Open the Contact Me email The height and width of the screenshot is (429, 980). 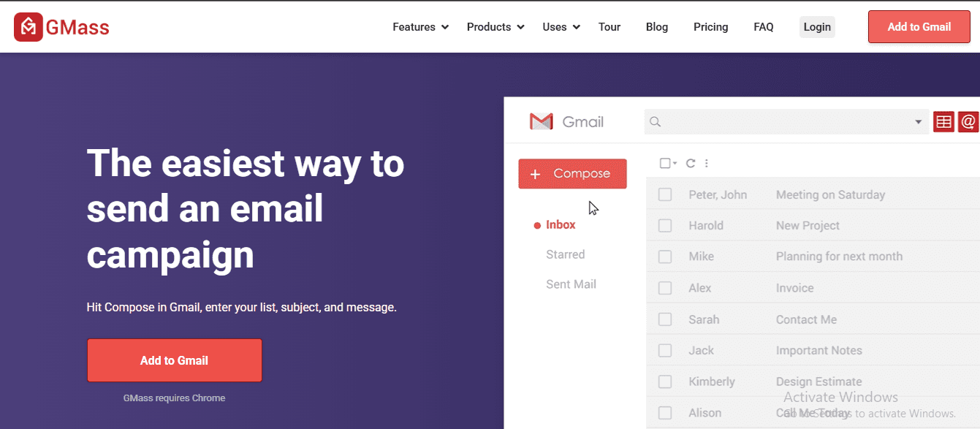(806, 319)
